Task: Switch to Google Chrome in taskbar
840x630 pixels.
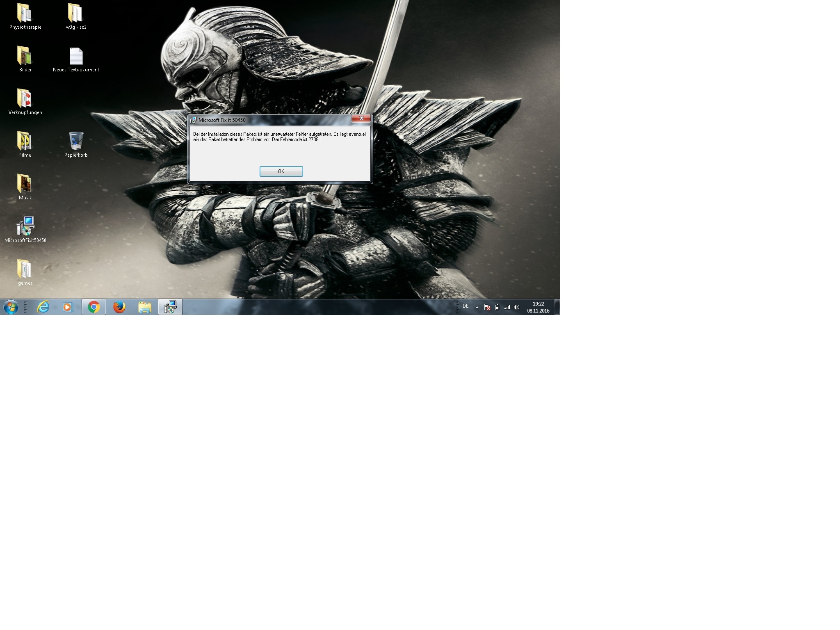Action: click(94, 307)
